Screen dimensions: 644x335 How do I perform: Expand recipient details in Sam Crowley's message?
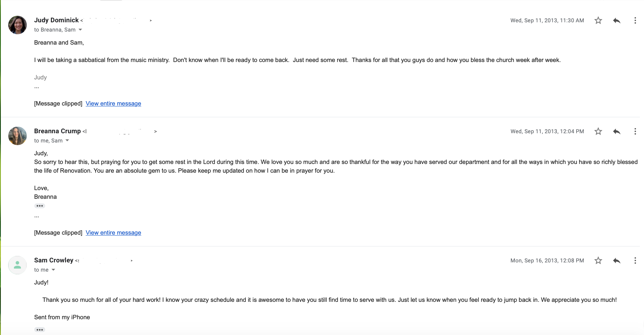[x=53, y=270]
